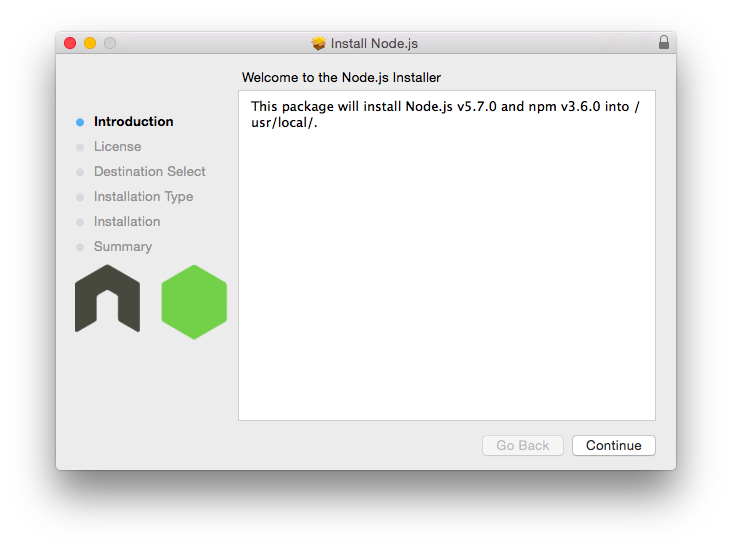Select the License step label
732x550 pixels.
(x=117, y=147)
